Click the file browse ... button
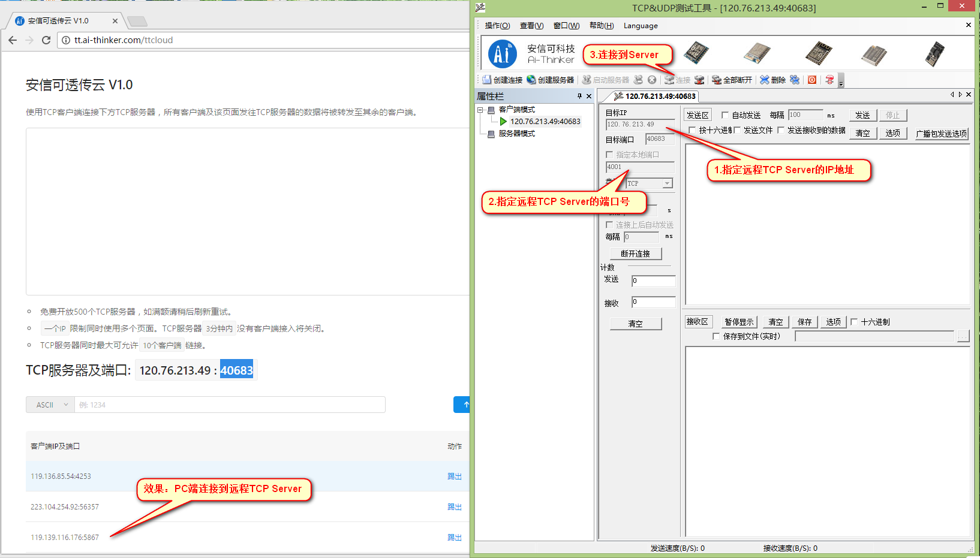Screen dimensions: 980x558 click(x=963, y=336)
